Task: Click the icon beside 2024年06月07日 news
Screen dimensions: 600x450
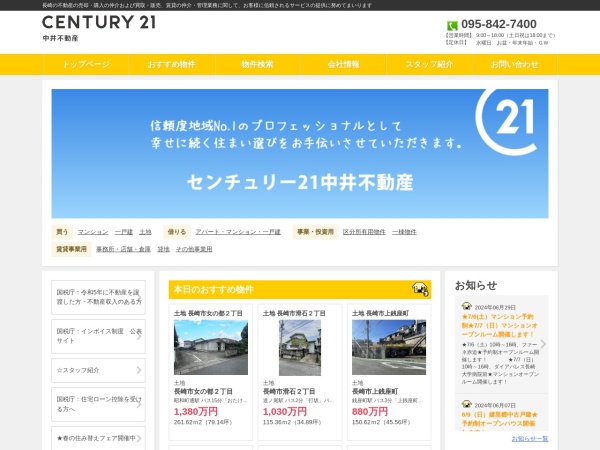Action: point(466,404)
